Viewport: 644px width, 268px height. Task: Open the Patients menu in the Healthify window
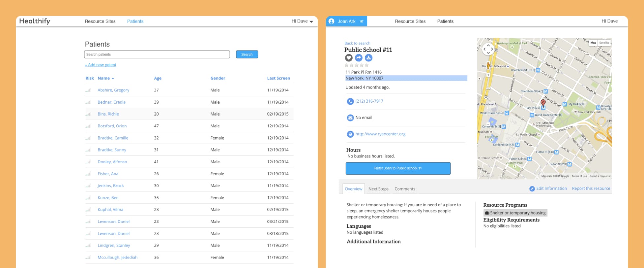pos(135,21)
